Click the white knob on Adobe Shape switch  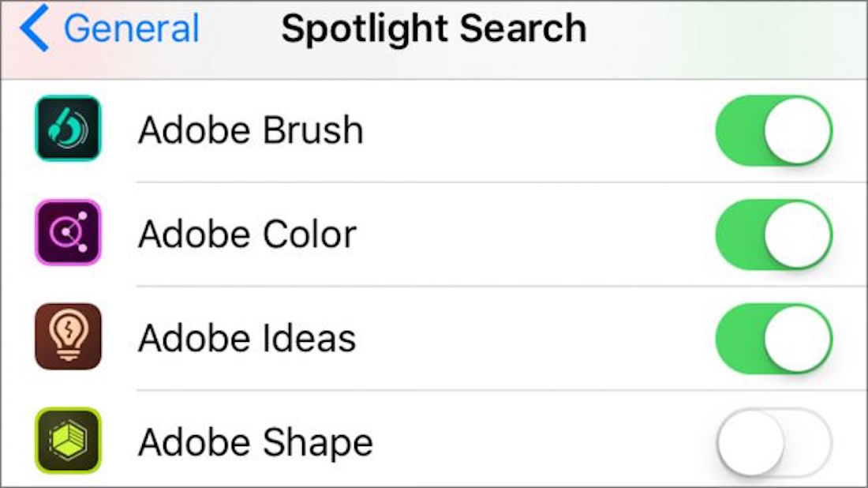[x=750, y=441]
